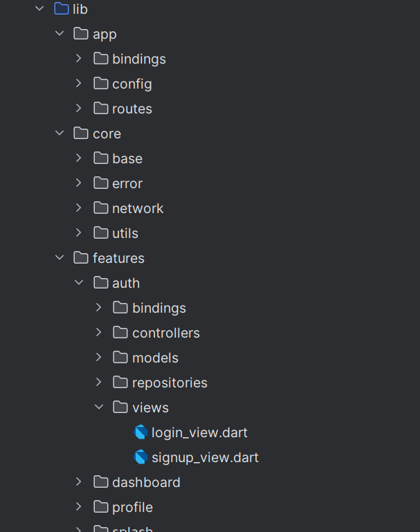Click the folder icon next to routes
This screenshot has width=420, height=532.
101,109
